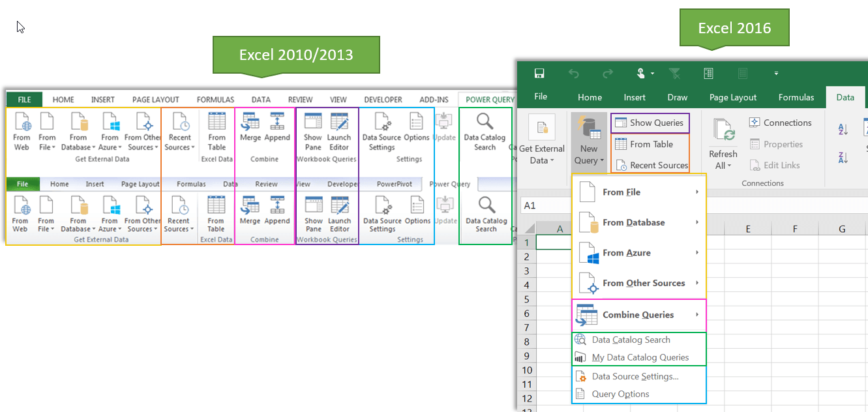The image size is (868, 412).
Task: Choose My Data Catalog Queries entry
Action: (x=639, y=357)
